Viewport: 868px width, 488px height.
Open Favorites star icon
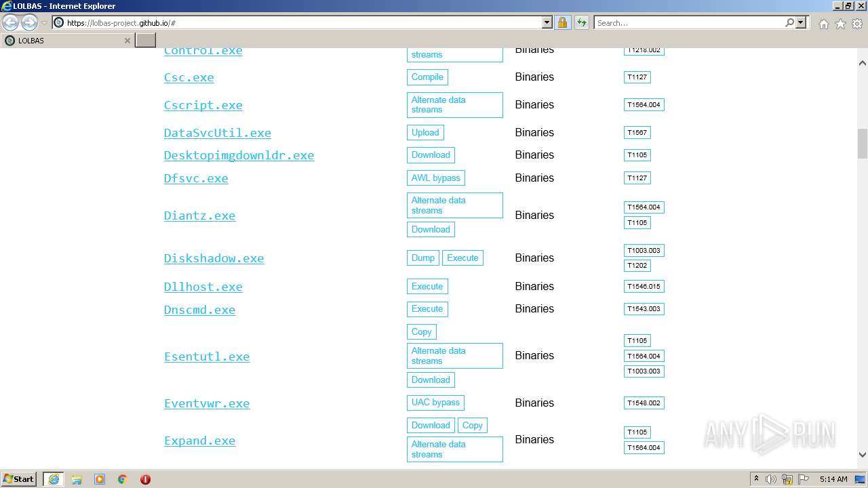[840, 24]
